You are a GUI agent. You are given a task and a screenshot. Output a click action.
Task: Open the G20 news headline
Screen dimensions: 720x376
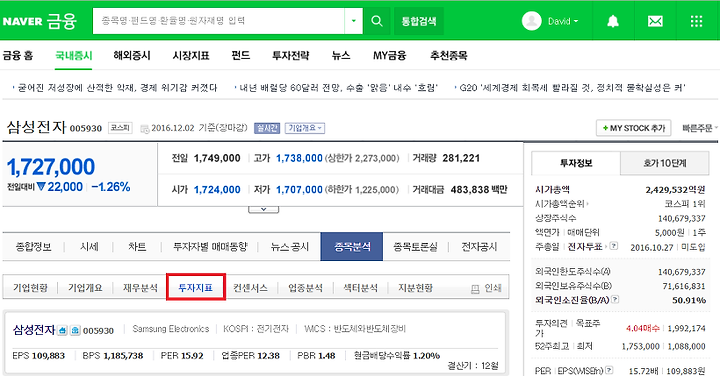coord(572,87)
